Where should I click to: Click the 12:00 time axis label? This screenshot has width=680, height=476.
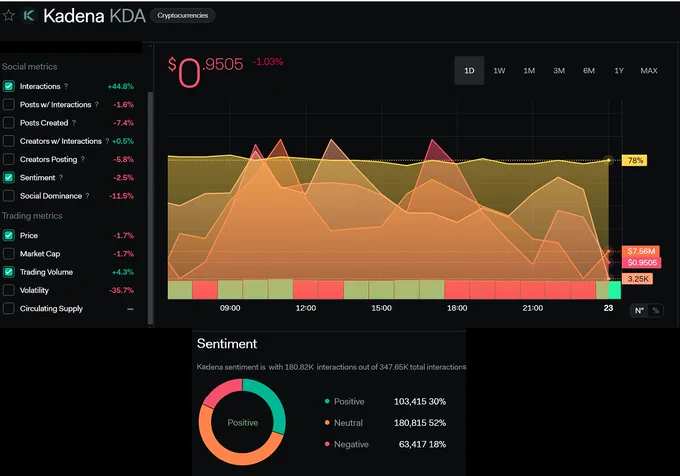tap(306, 308)
